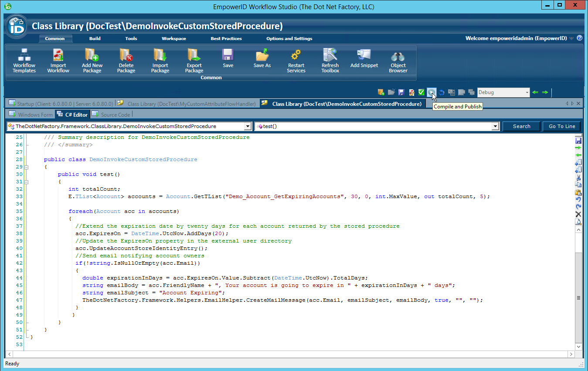Collapse the code block at line 31

(x=27, y=182)
